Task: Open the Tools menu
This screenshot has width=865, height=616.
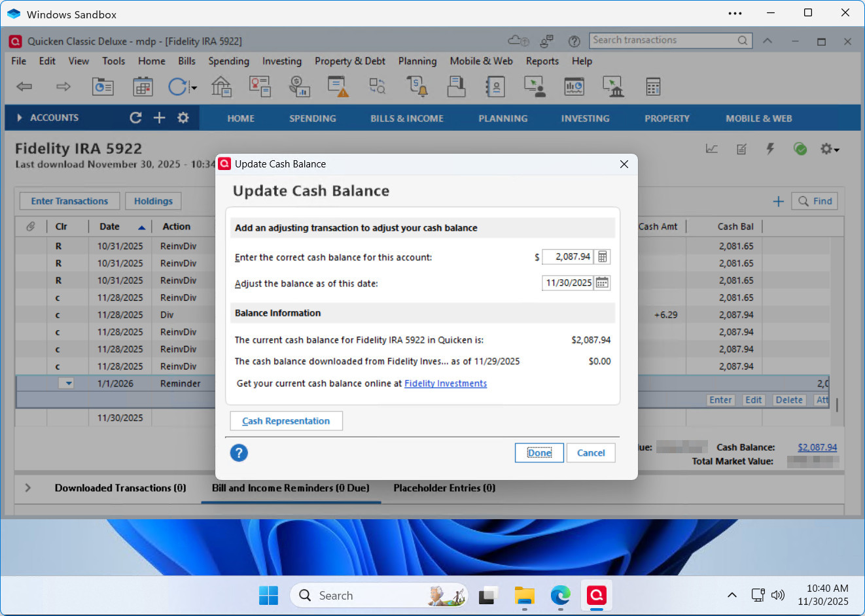Action: coord(113,61)
